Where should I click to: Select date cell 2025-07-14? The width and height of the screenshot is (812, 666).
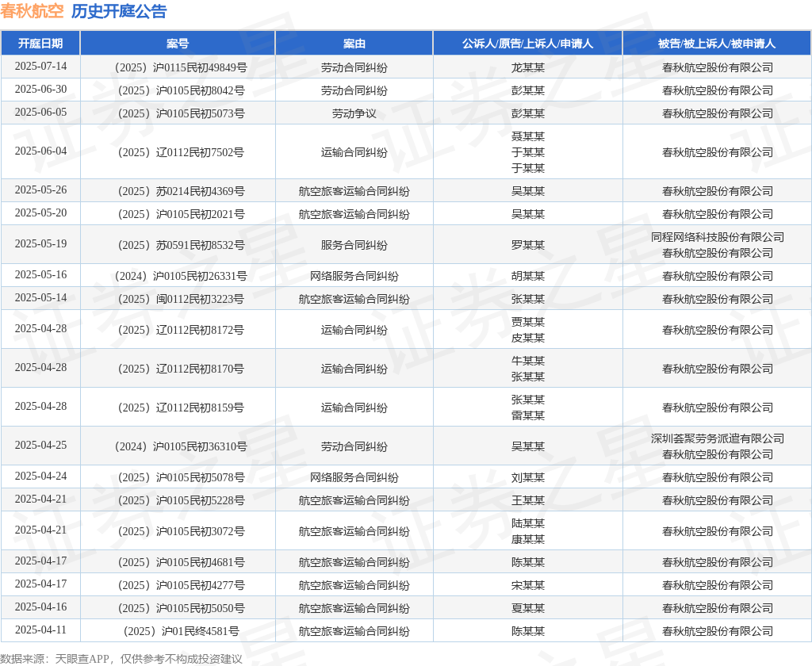click(40, 67)
